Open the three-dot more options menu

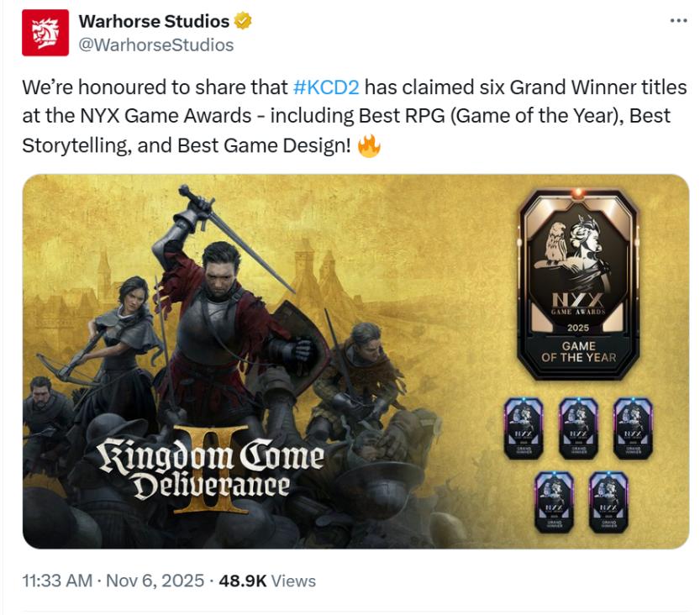(x=678, y=20)
